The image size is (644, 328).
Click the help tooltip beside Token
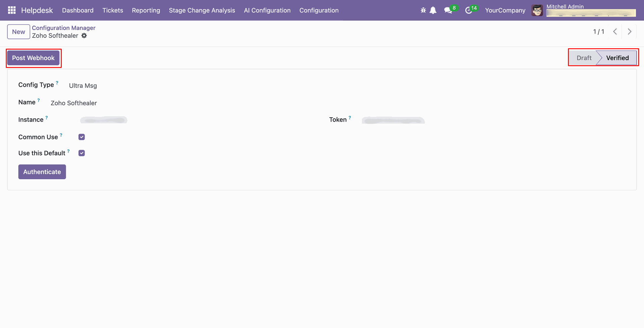pyautogui.click(x=350, y=118)
